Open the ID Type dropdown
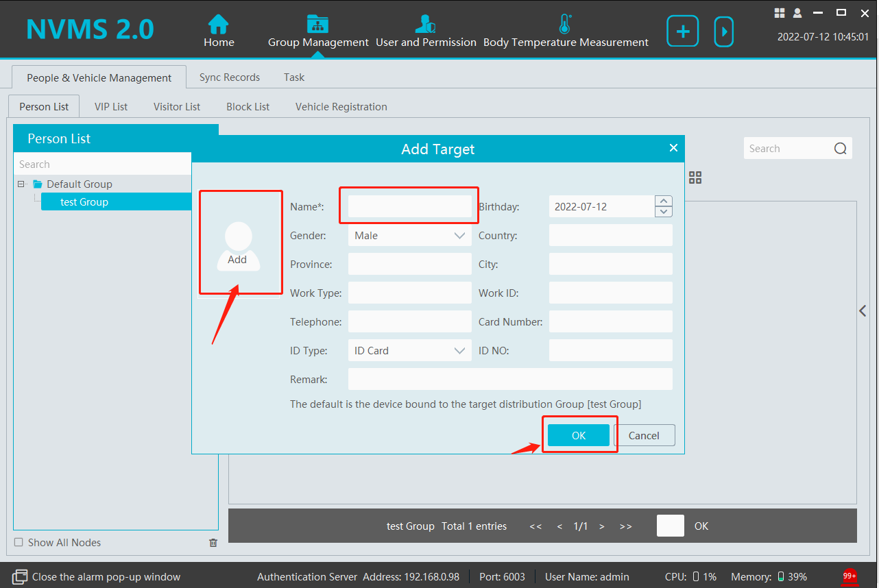Viewport: 879px width, 588px height. click(x=410, y=350)
